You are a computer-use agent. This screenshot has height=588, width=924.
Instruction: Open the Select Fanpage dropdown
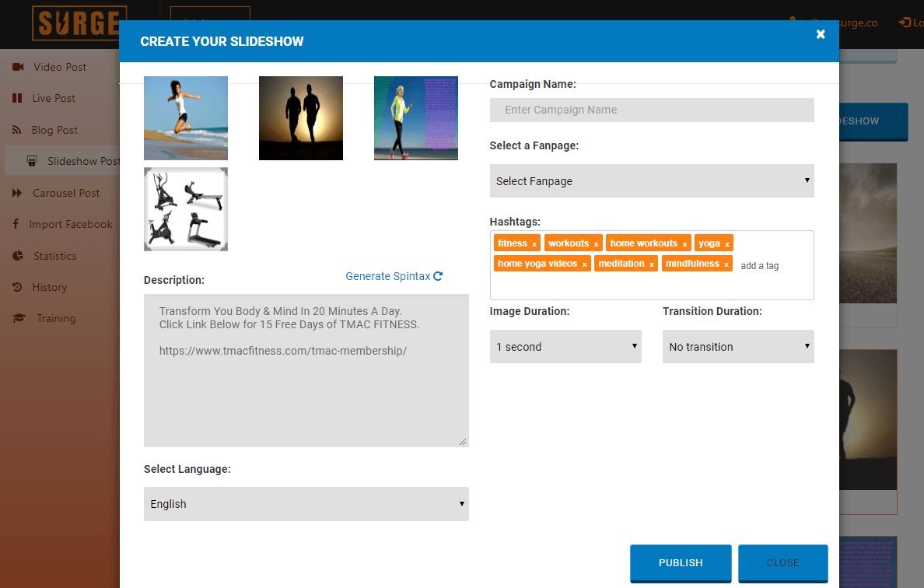pos(652,181)
